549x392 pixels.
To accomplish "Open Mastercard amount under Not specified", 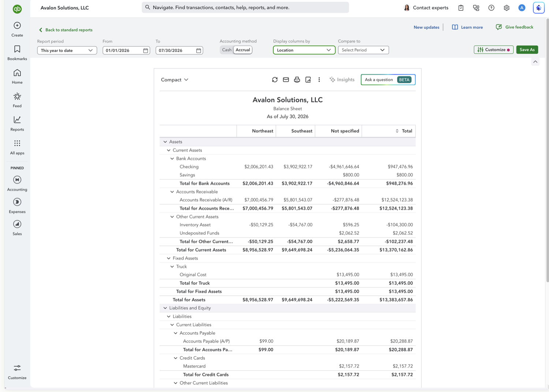I will coord(349,366).
